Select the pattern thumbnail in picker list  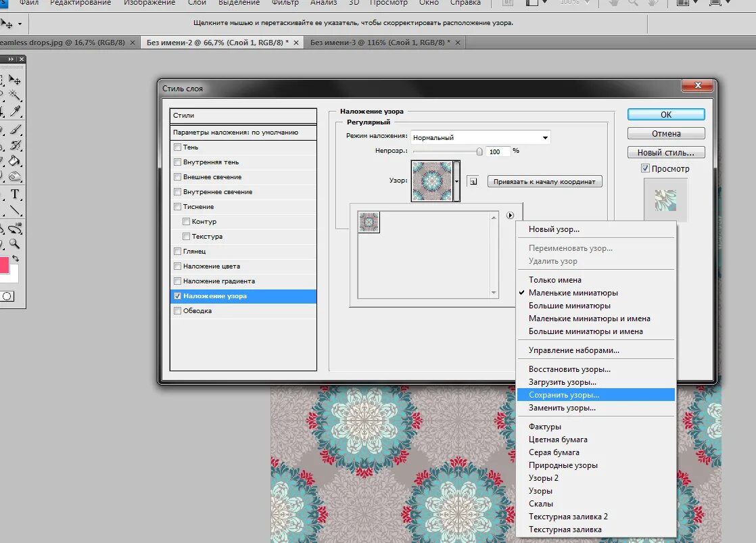pos(369,222)
